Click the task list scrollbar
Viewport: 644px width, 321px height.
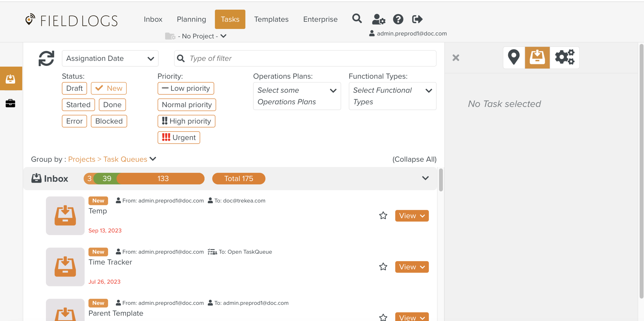(441, 180)
